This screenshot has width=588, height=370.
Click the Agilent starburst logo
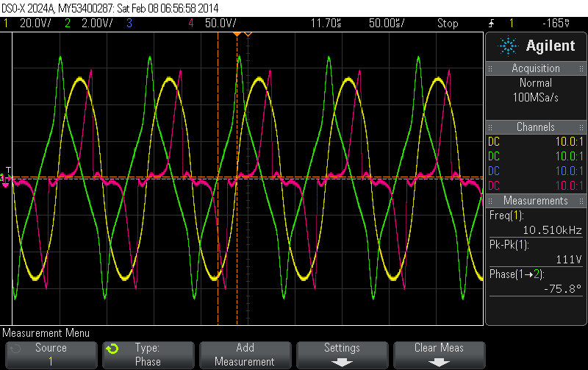(x=508, y=46)
